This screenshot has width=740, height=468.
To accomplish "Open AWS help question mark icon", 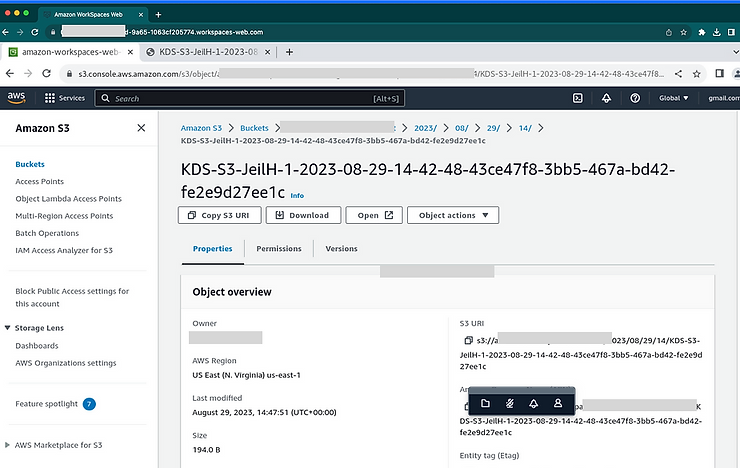I will (x=635, y=98).
